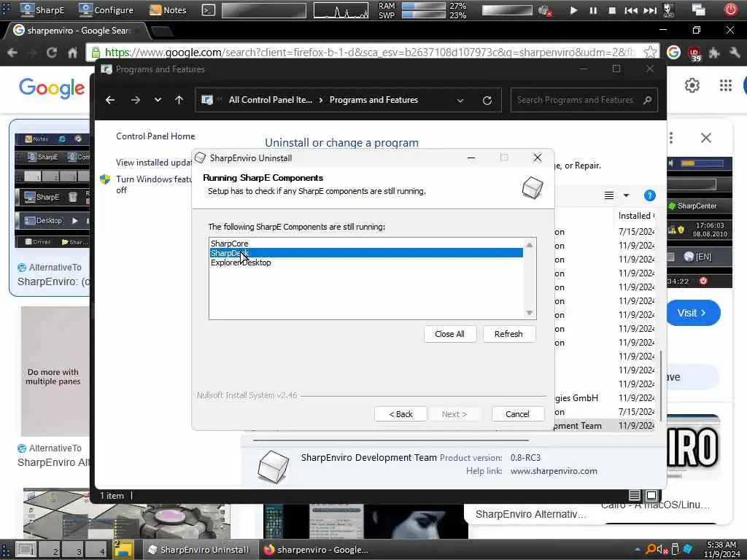Click the Close All button
Viewport: 747px width, 560px height.
click(449, 334)
